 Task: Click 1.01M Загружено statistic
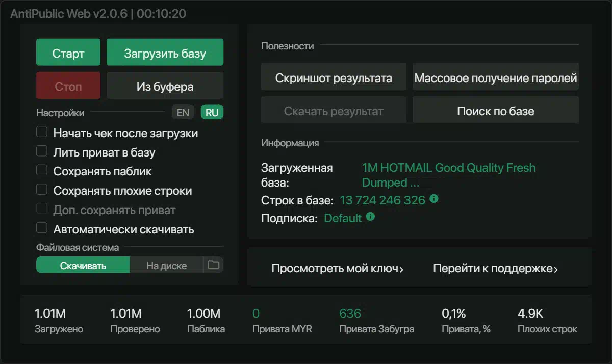point(59,321)
